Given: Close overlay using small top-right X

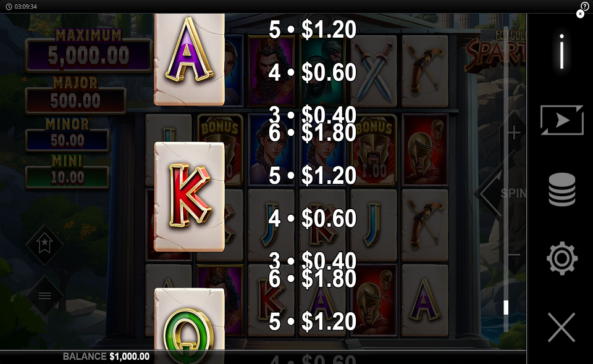Looking at the screenshot, I should (580, 14).
